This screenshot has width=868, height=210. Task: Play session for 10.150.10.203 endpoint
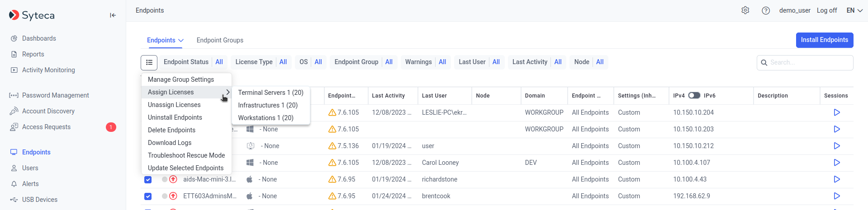pos(837,129)
